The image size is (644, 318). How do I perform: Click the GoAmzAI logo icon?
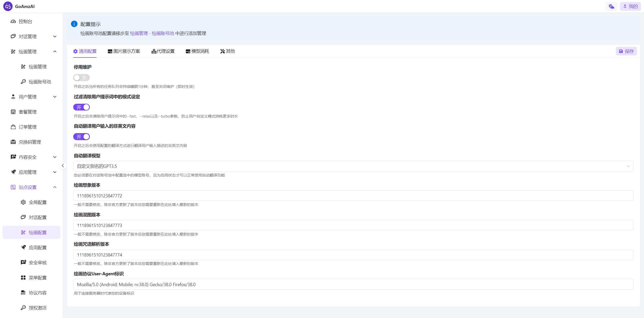tap(8, 6)
